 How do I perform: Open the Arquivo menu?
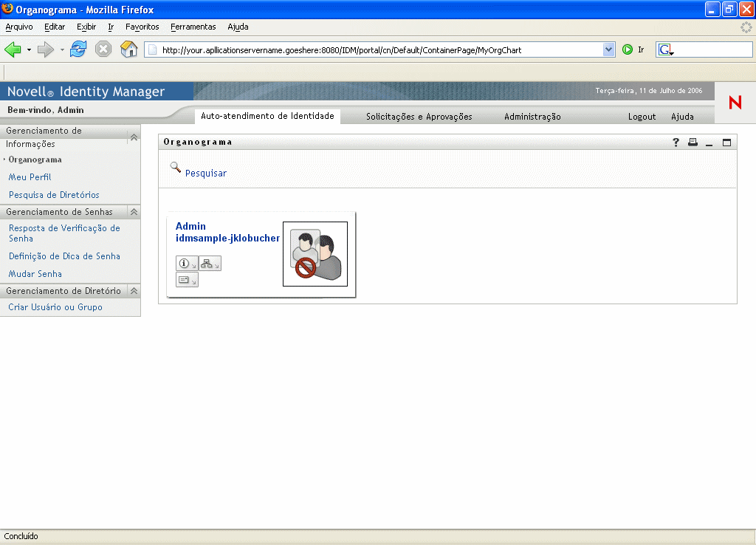[x=19, y=27]
